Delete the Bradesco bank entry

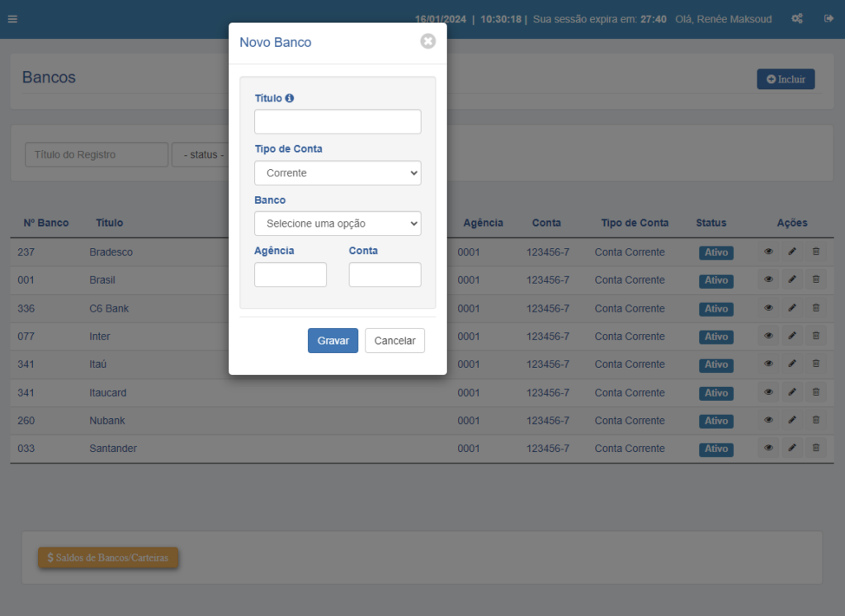click(x=816, y=252)
